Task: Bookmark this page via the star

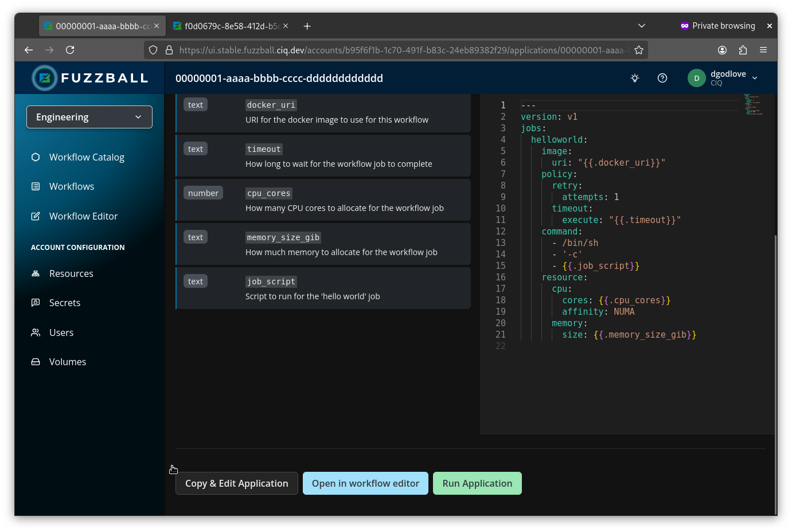Action: click(x=638, y=50)
